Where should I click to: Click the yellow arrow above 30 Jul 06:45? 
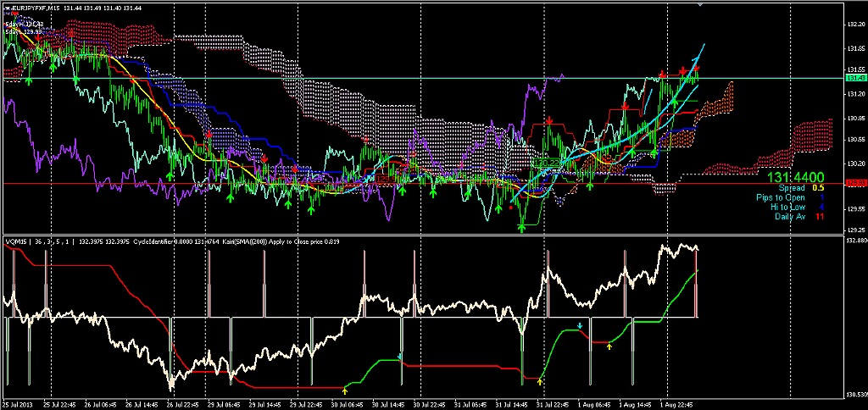tap(345, 391)
